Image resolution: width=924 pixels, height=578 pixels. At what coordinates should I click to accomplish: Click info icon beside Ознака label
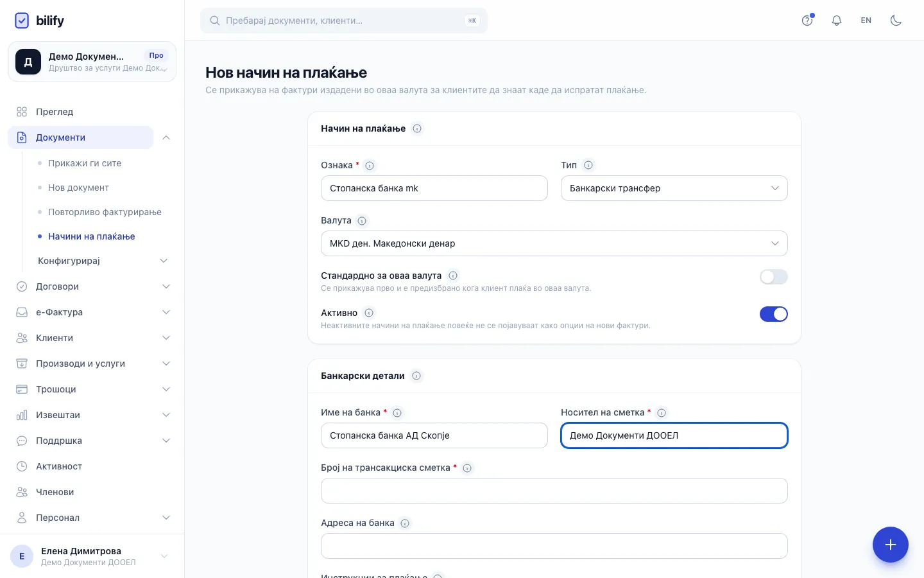tap(370, 166)
